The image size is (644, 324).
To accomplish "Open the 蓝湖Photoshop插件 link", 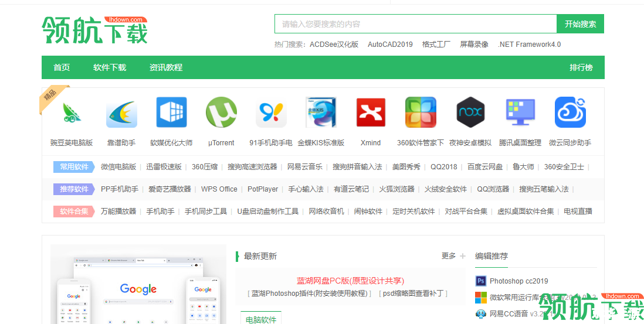I will pos(310,293).
